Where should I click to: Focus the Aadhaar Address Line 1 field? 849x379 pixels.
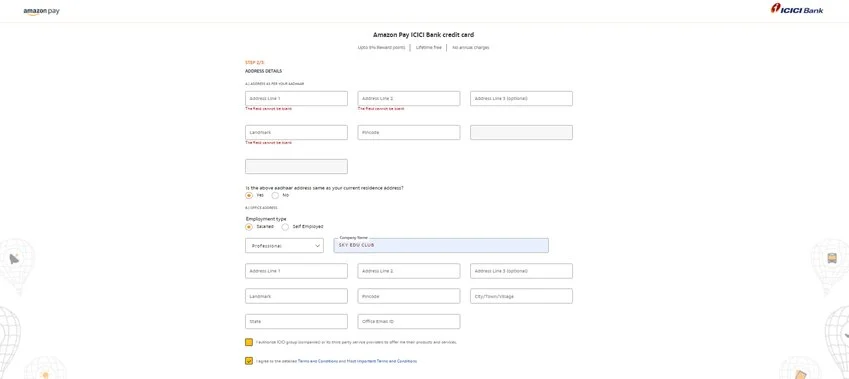point(296,99)
